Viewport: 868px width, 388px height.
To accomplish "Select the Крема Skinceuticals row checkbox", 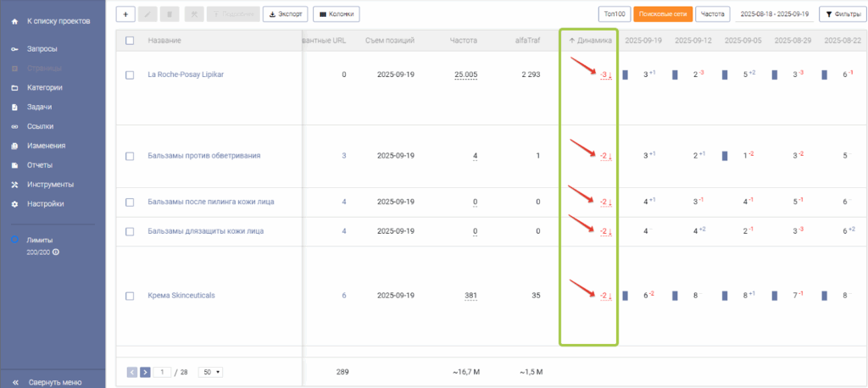I will (x=130, y=296).
